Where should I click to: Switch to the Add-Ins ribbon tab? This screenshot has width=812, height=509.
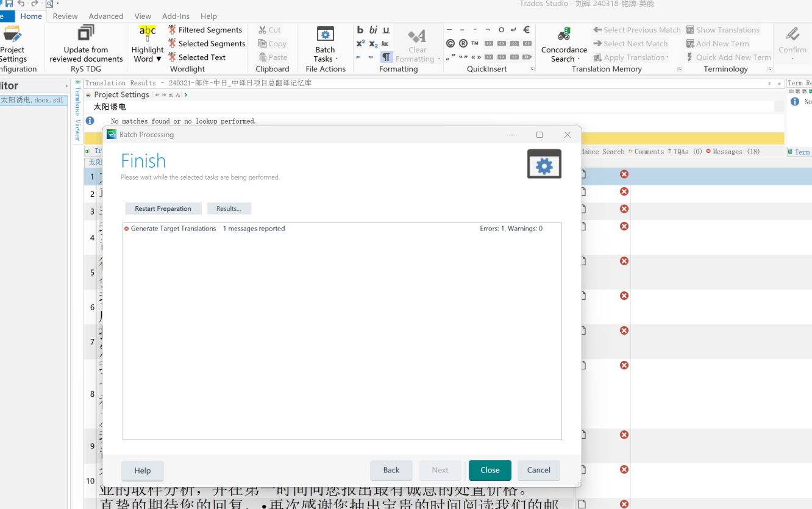[176, 16]
